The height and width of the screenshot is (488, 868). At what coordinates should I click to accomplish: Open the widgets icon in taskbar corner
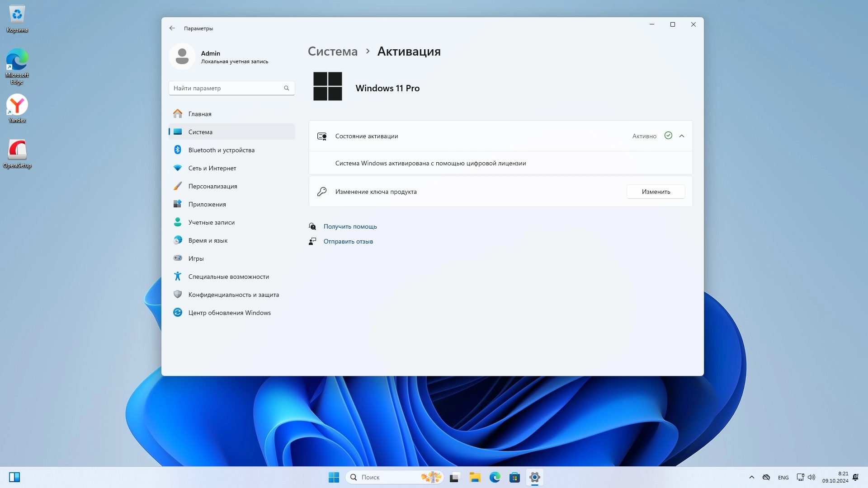point(14,477)
